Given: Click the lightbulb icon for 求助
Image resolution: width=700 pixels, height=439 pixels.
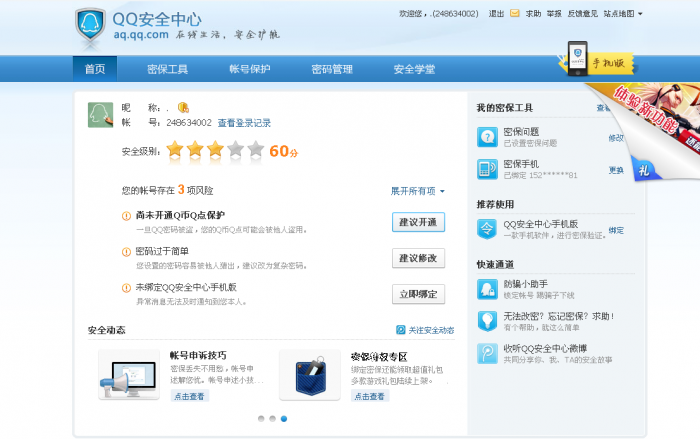Looking at the screenshot, I should 487,321.
